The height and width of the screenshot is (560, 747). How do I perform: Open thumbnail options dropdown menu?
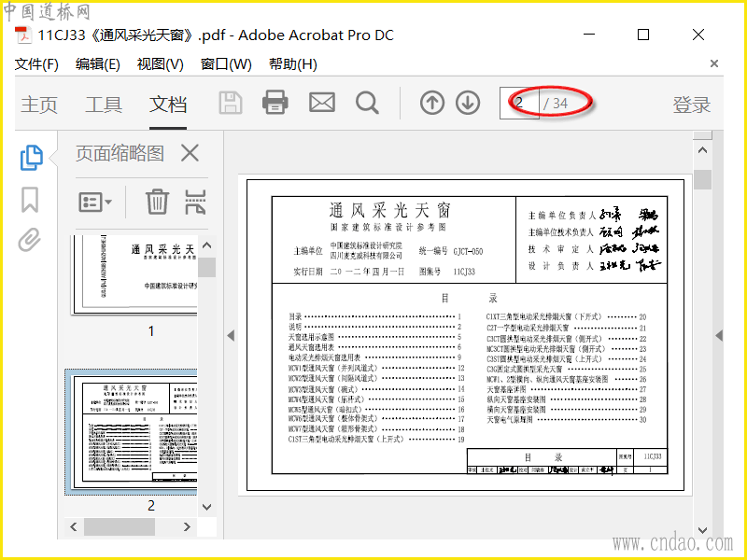point(95,202)
